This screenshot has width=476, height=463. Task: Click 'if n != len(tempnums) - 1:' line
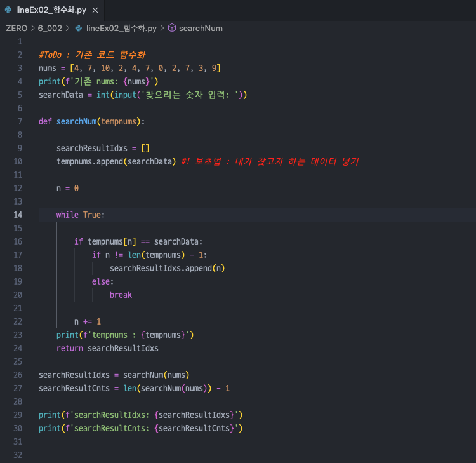tap(149, 255)
